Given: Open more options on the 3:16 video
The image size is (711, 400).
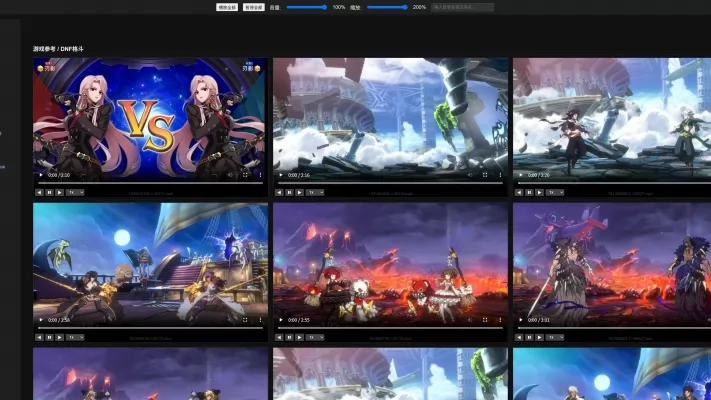Looking at the screenshot, I should (x=500, y=175).
